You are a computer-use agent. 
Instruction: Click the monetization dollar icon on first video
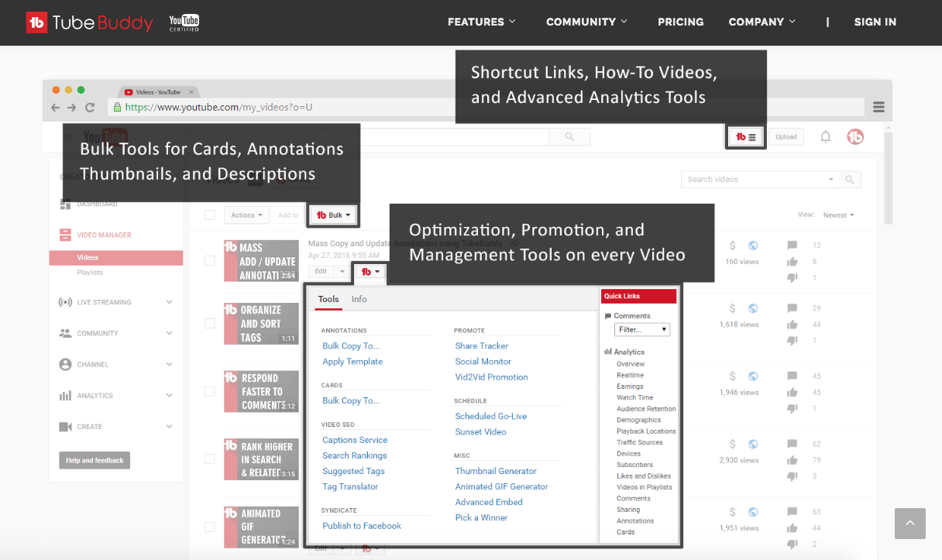731,246
